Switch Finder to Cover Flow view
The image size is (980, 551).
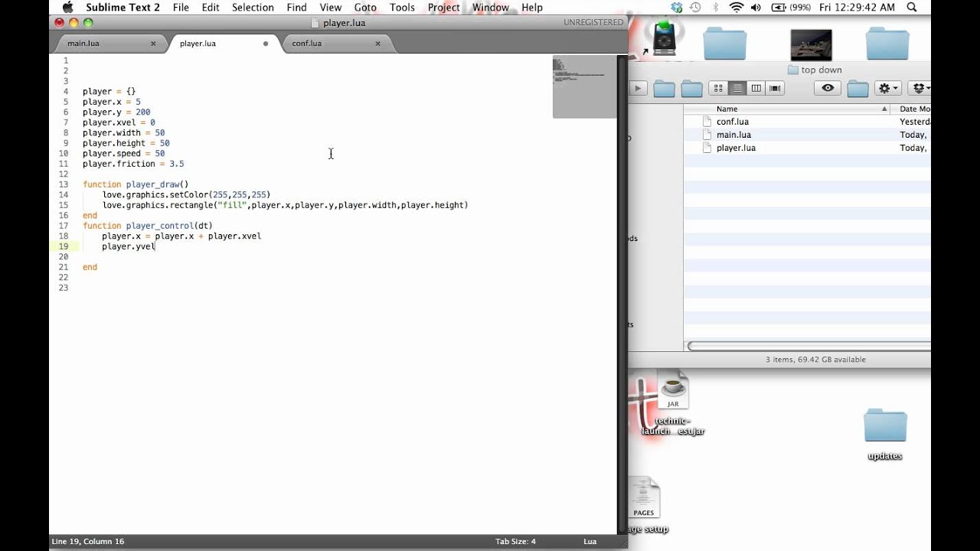tap(776, 89)
